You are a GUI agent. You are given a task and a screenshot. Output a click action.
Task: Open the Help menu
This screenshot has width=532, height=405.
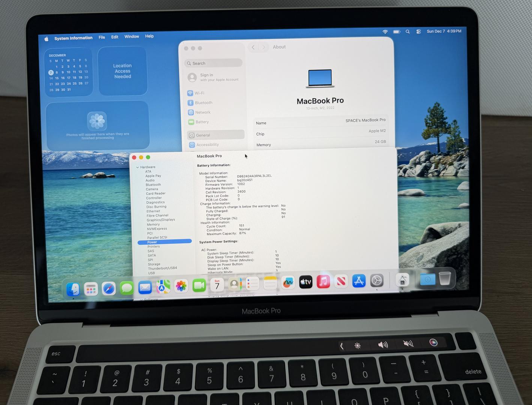[149, 36]
